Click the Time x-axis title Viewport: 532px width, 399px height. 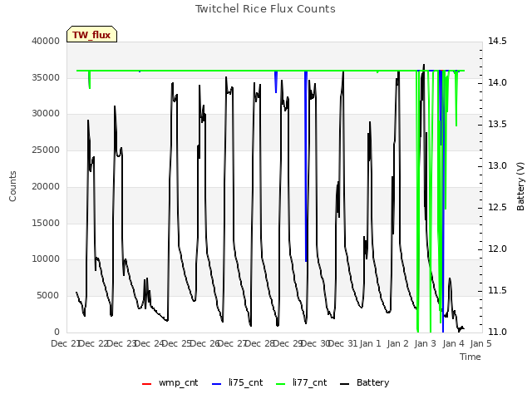(470, 357)
